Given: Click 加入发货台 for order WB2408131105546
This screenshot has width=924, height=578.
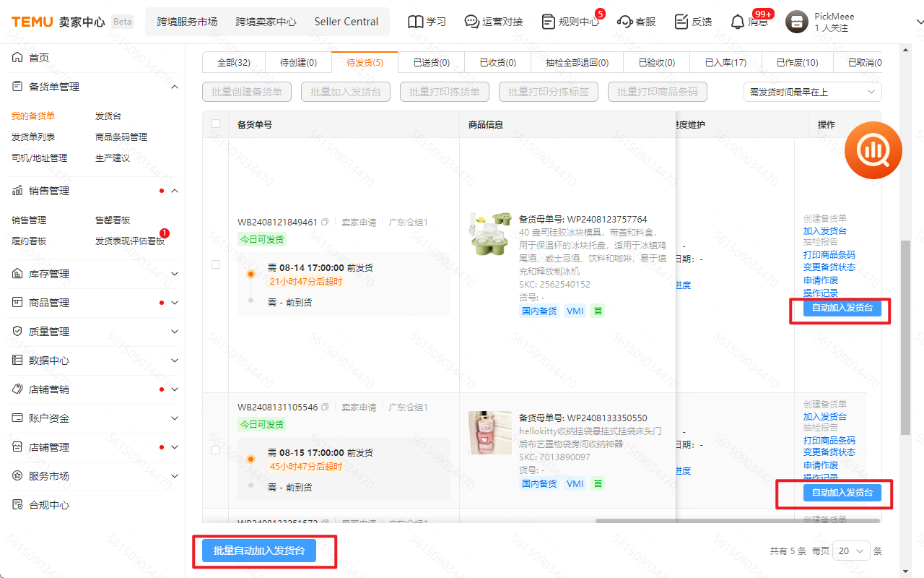Looking at the screenshot, I should point(825,417).
